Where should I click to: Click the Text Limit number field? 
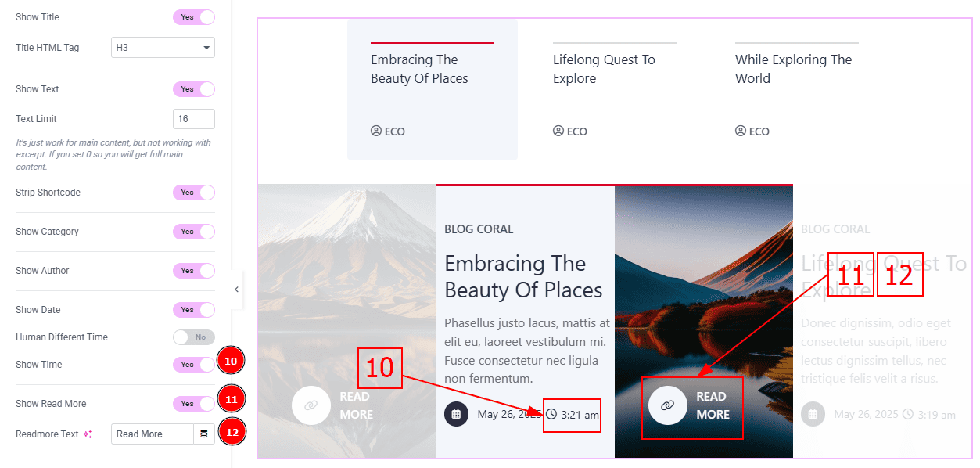tap(194, 119)
